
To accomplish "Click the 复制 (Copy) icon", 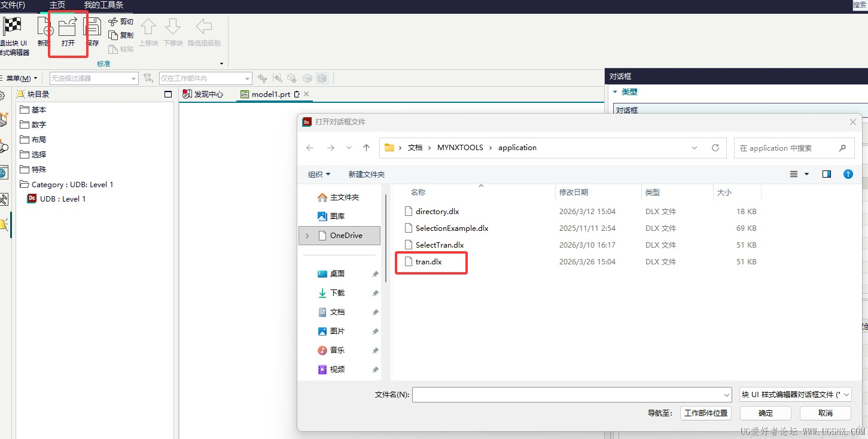I will 113,35.
